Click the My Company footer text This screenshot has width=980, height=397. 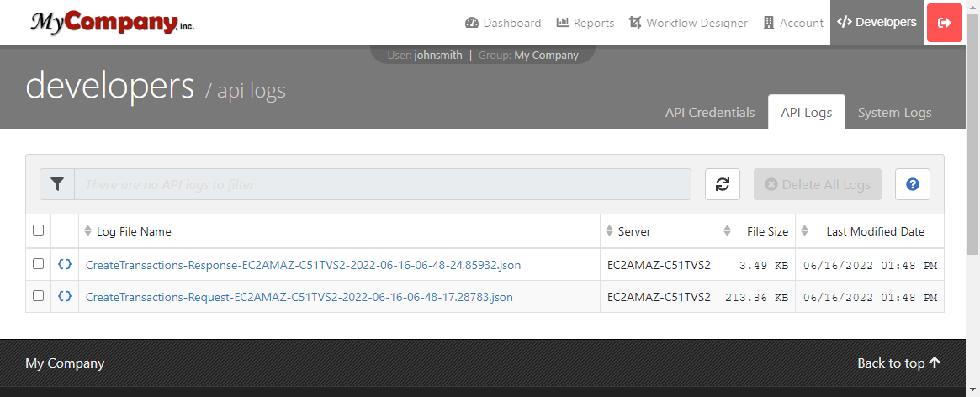coord(65,363)
